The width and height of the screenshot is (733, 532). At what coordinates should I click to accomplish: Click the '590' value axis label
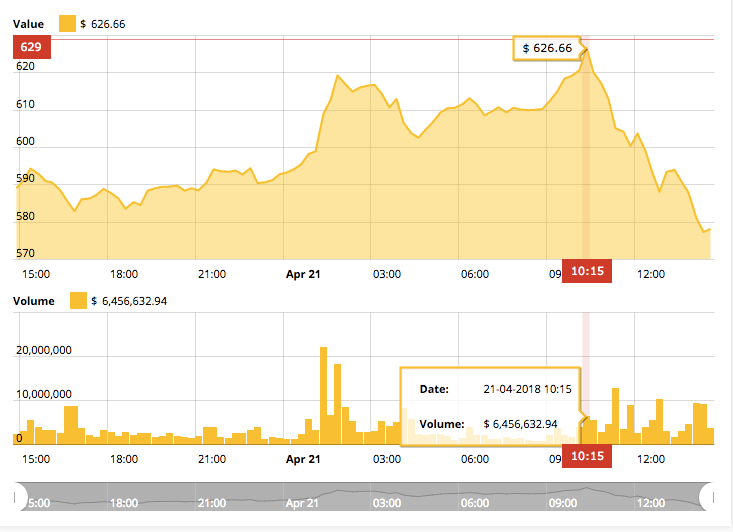pyautogui.click(x=25, y=179)
